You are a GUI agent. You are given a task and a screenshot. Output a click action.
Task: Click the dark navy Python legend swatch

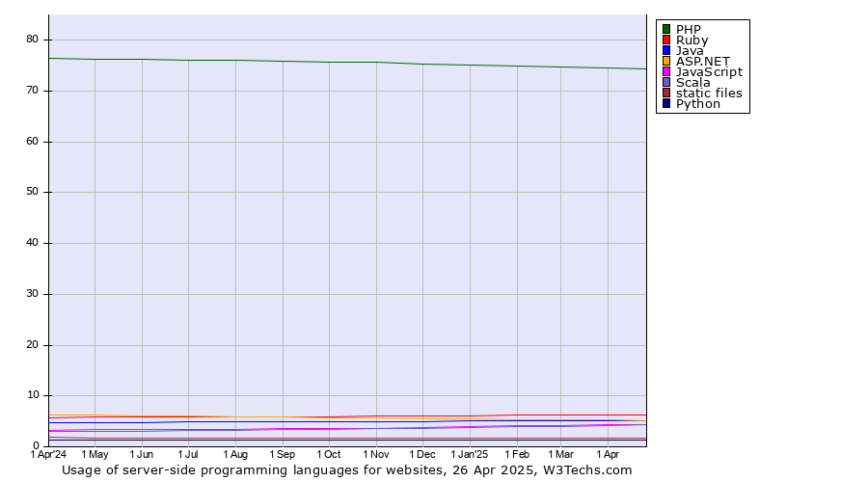pos(666,103)
